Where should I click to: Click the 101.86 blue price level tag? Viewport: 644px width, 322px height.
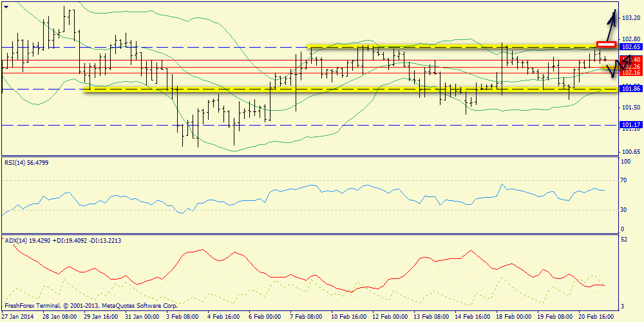click(630, 89)
